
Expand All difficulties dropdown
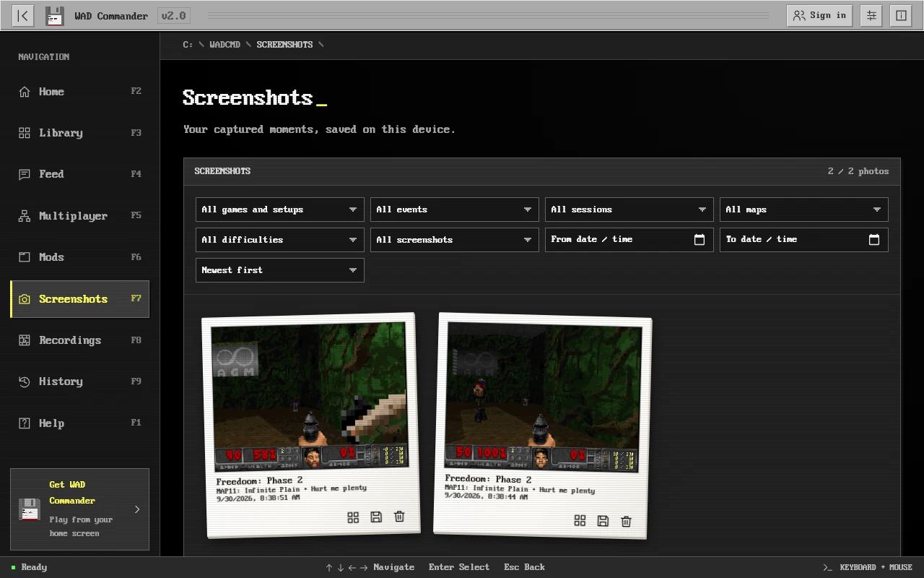(x=279, y=240)
